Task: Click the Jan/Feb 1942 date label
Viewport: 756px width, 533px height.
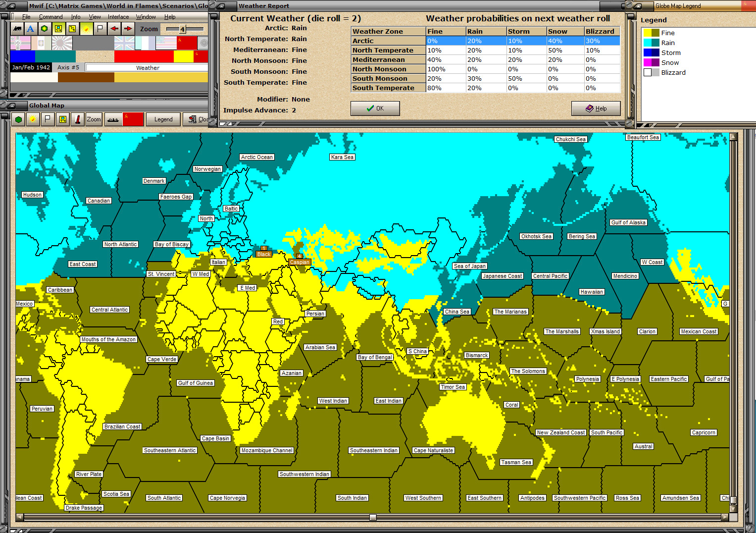Action: [x=31, y=67]
